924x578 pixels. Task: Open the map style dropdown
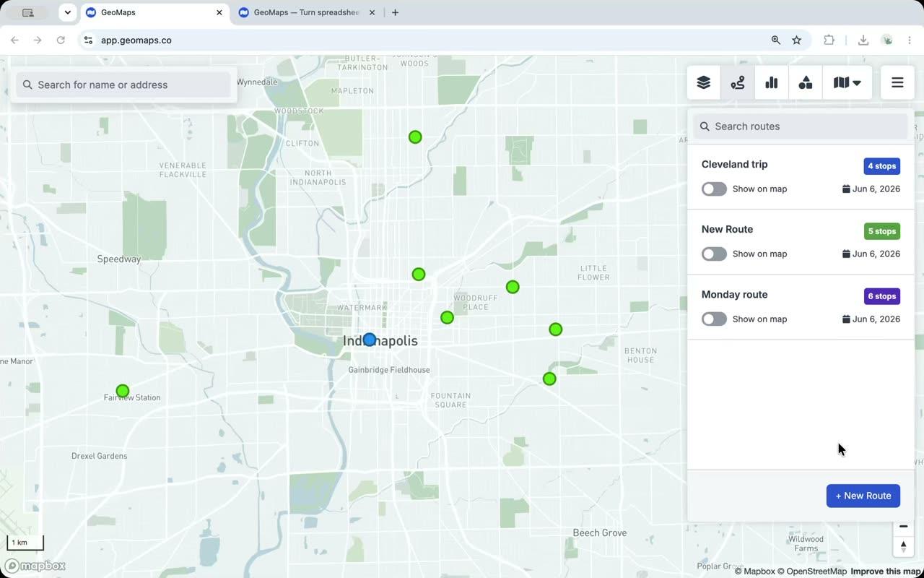847,83
